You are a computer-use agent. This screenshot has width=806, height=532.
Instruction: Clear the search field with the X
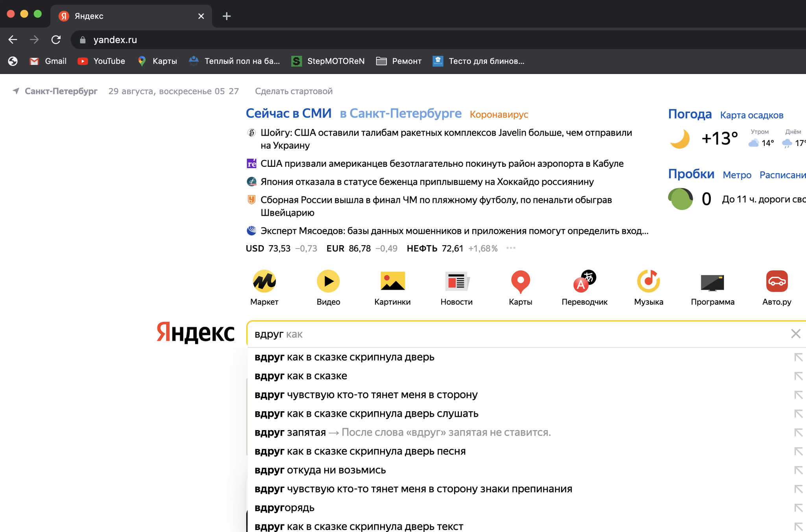795,334
